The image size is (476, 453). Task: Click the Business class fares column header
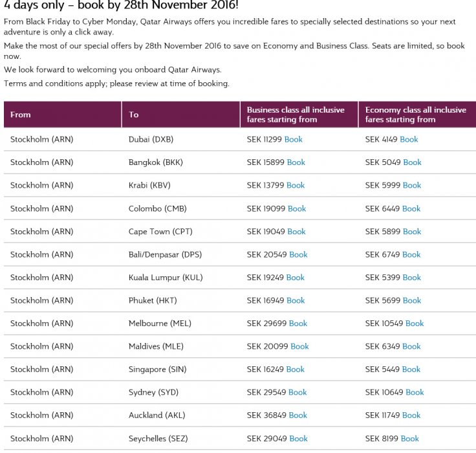click(296, 115)
